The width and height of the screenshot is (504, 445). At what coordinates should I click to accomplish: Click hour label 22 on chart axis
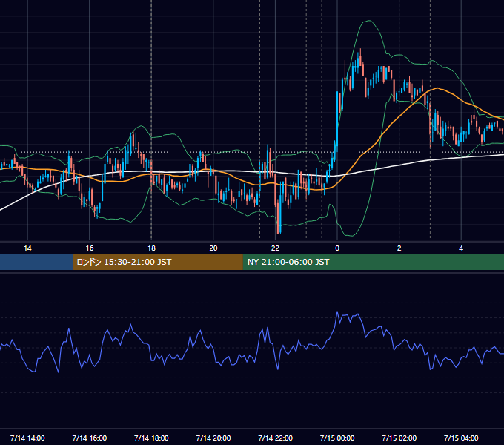click(276, 248)
